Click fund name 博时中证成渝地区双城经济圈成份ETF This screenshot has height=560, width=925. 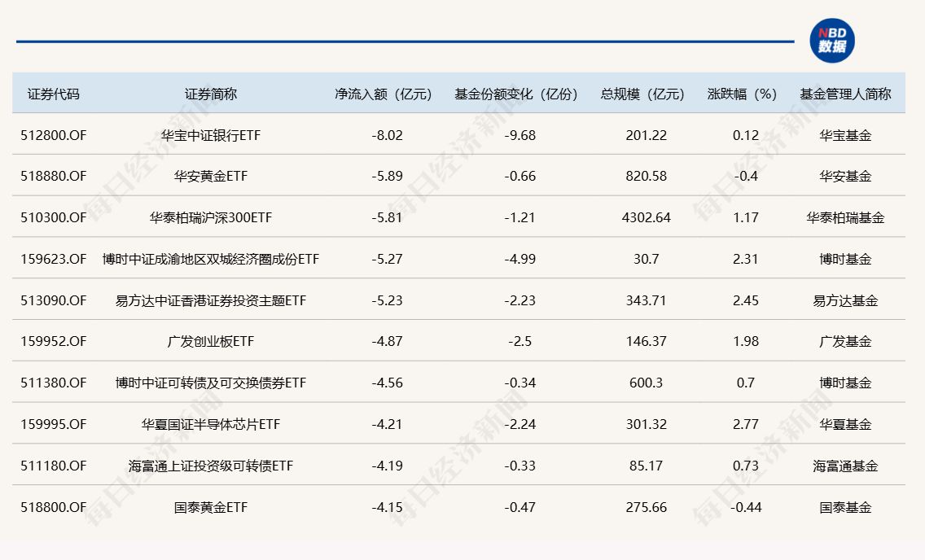(211, 259)
